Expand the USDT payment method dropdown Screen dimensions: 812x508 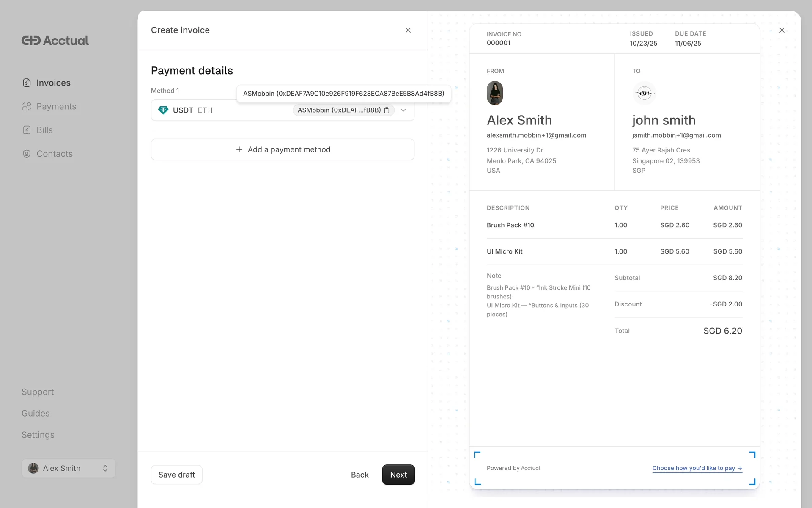pyautogui.click(x=403, y=110)
